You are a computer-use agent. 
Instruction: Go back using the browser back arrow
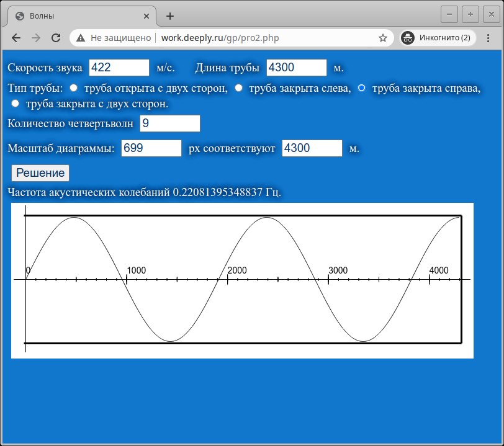16,38
